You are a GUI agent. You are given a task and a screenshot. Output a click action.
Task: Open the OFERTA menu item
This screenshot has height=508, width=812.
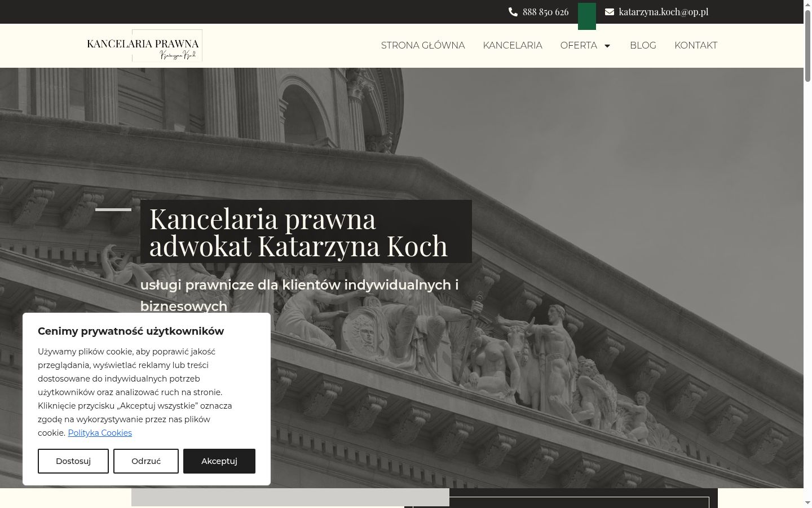(x=579, y=45)
